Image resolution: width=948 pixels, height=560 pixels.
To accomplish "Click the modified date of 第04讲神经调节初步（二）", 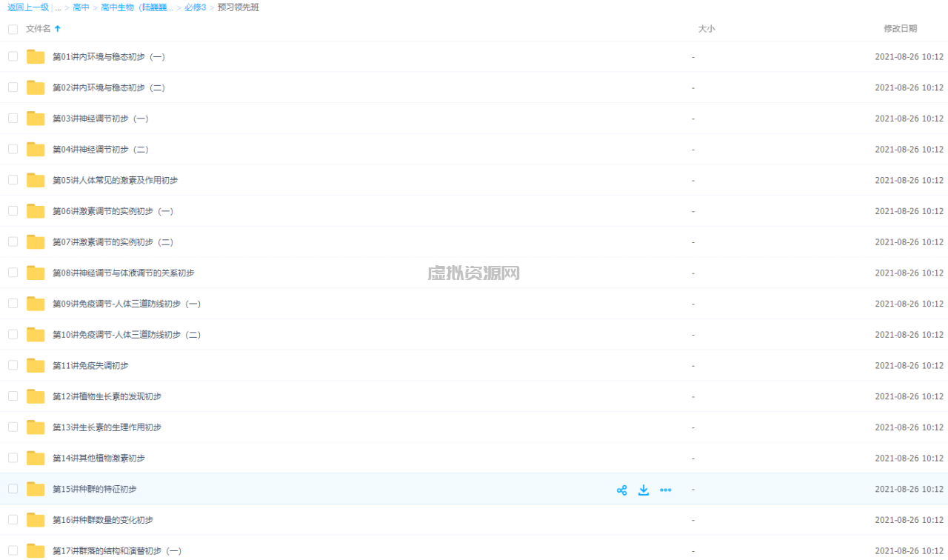I will click(x=909, y=150).
